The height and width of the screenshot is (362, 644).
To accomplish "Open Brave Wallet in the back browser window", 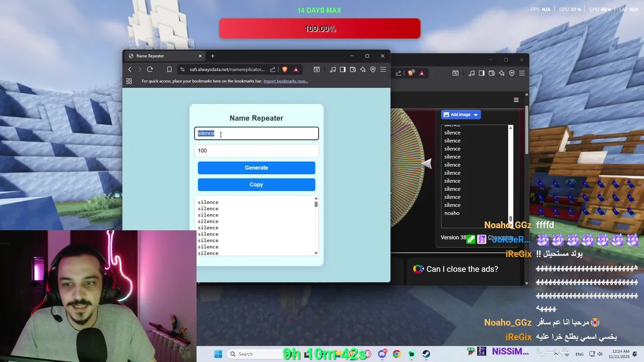I will tap(492, 73).
